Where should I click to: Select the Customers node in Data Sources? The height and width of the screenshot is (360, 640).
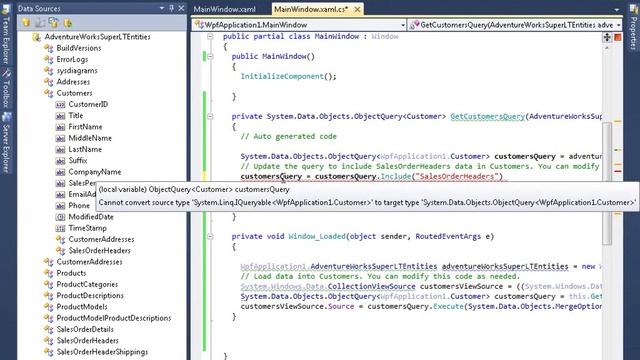click(74, 93)
